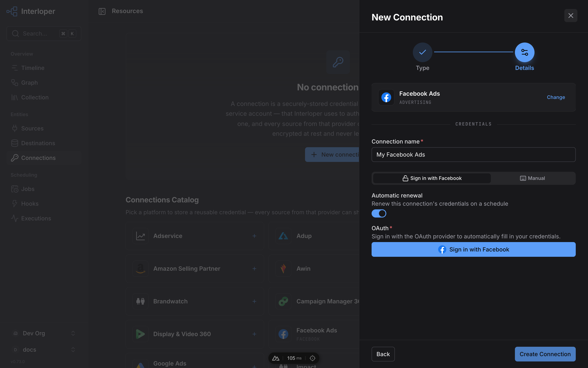Viewport: 588px width, 368px height.
Task: Click the v0.73.0 version label
Action: (x=18, y=362)
